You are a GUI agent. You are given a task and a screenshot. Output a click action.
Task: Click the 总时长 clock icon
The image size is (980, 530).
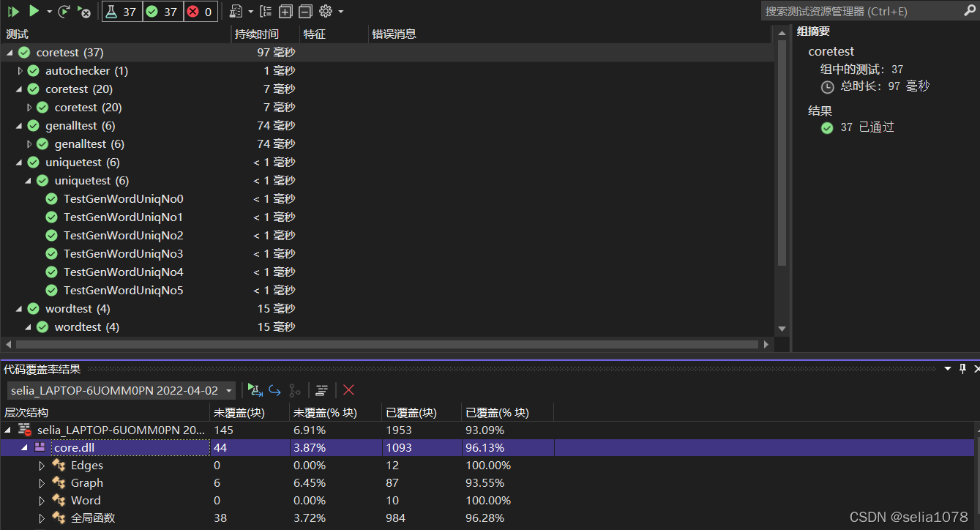tap(827, 87)
